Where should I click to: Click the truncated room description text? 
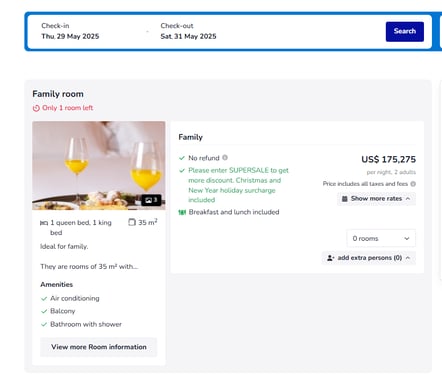[89, 266]
